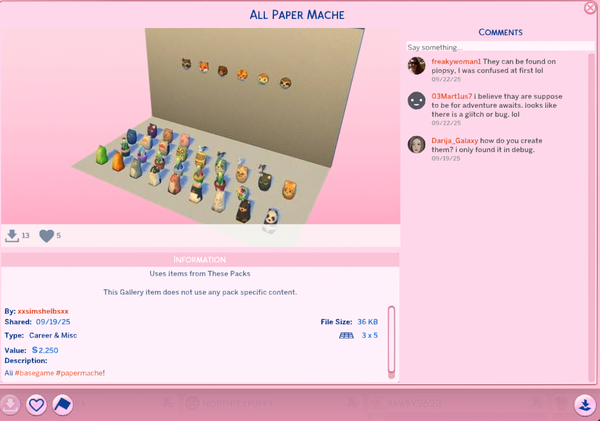Image resolution: width=600 pixels, height=421 pixels.
Task: Open Darija_Galaxy username link
Action: click(x=455, y=141)
